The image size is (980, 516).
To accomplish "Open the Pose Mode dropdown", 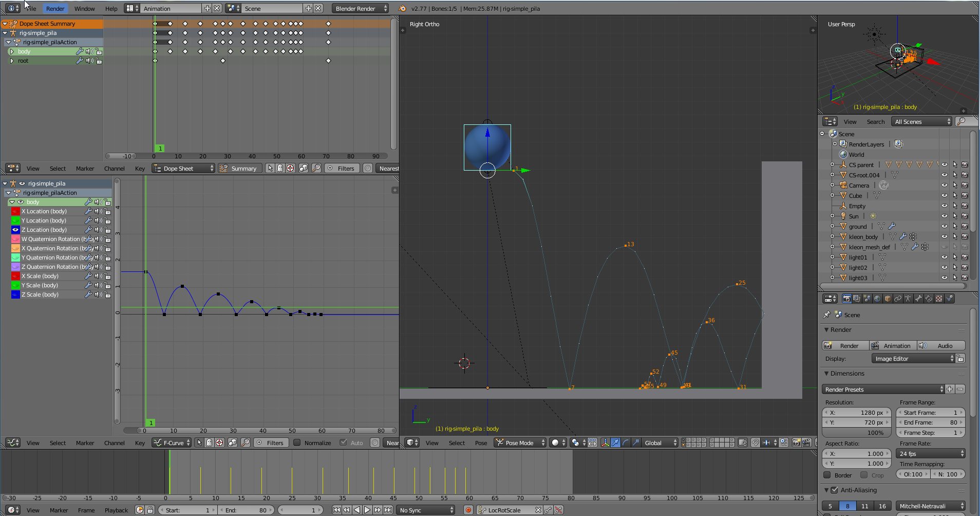I will pos(520,443).
